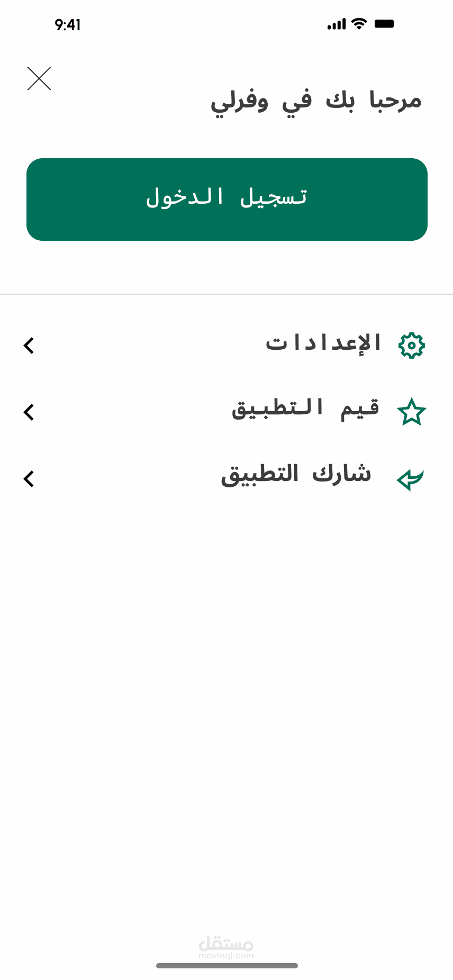This screenshot has width=453, height=980.
Task: Open the الإعدادات settings menu item
Action: (x=226, y=346)
